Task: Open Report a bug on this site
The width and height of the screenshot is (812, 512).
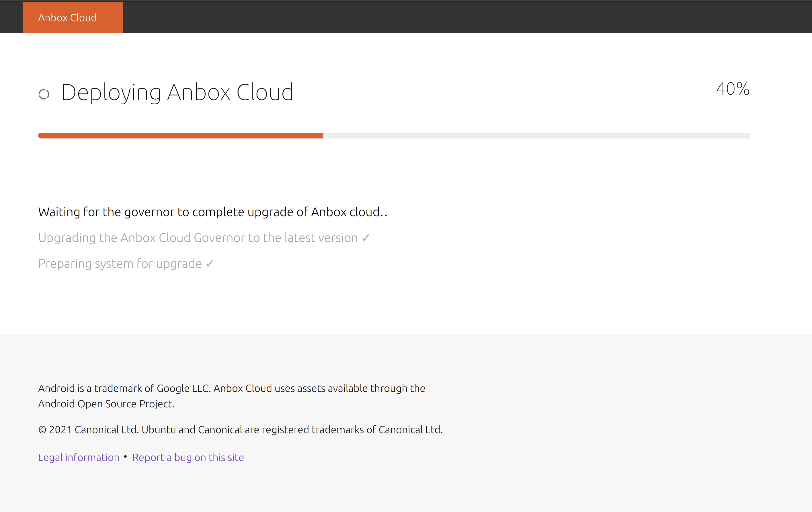Action: coord(188,458)
